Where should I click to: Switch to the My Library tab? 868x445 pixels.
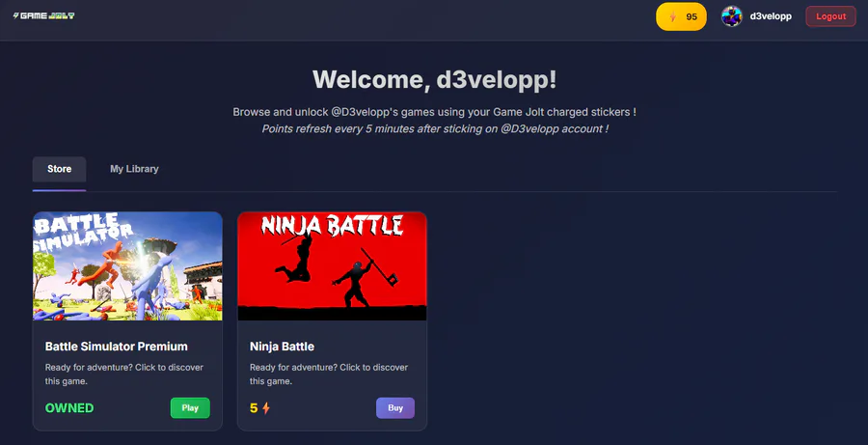coord(134,169)
